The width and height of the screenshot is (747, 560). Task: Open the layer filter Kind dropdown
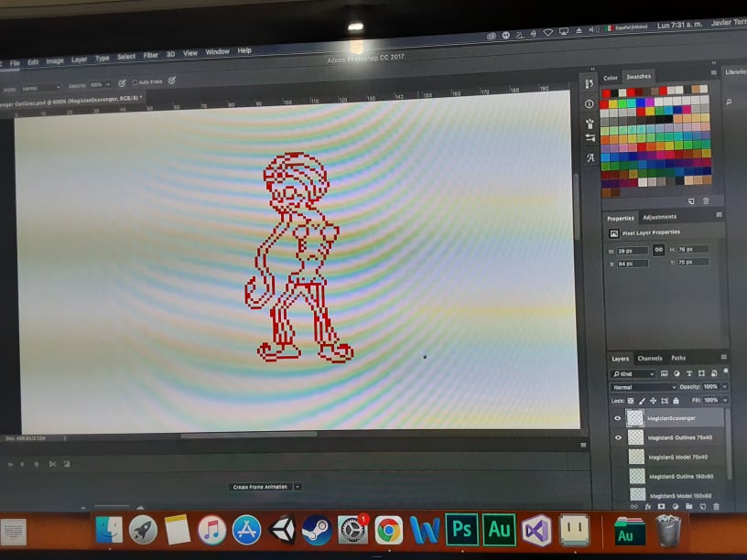633,374
